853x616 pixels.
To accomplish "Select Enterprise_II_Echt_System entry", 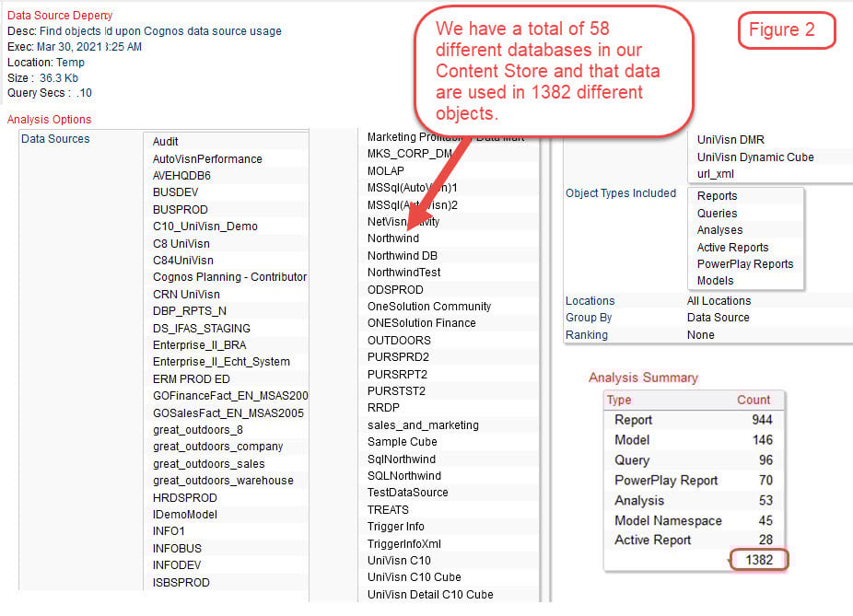I will 221,362.
